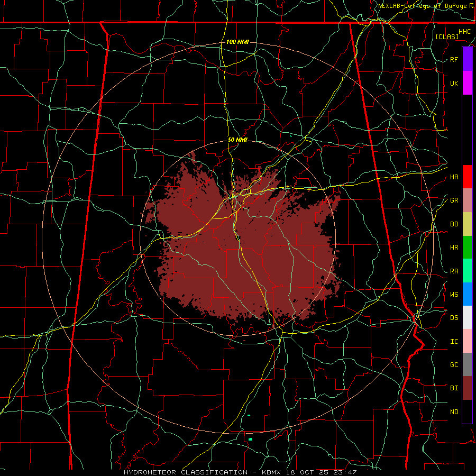Click the ND legend label
Screen dimensions: 476x476
coord(454,411)
